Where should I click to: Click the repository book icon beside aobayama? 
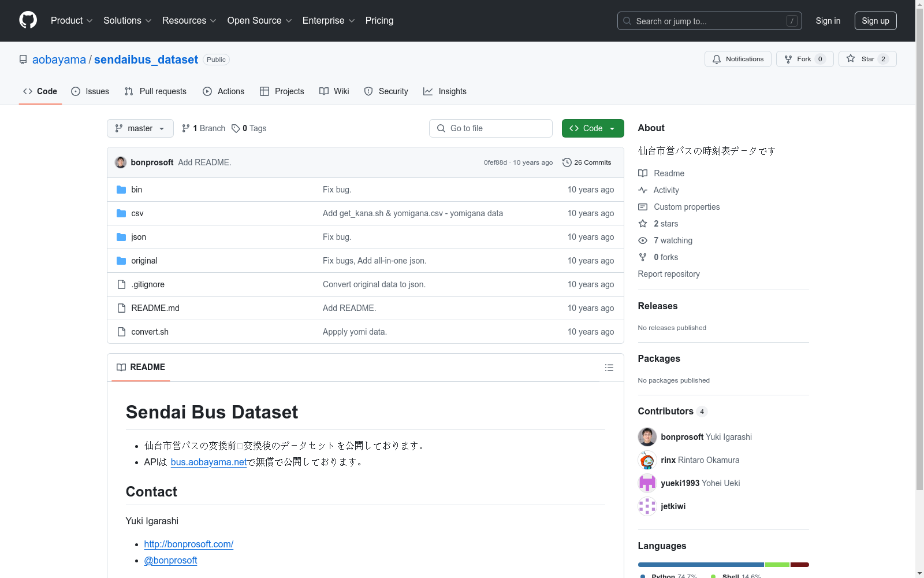(23, 60)
